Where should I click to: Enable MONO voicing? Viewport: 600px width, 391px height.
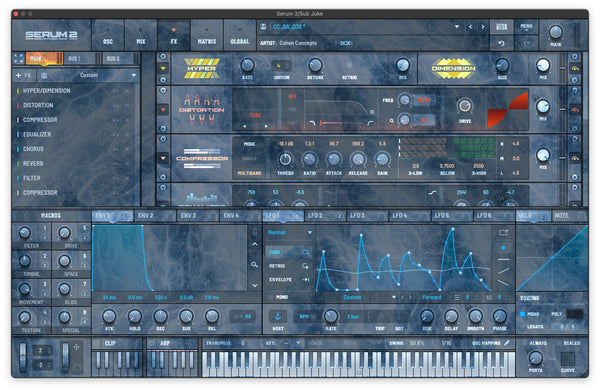pyautogui.click(x=523, y=314)
